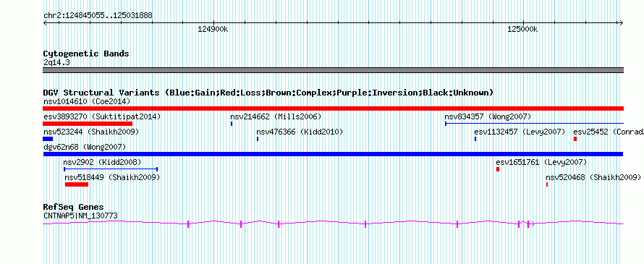
Task: Click the red nsv518449 loss bar
Action: [x=77, y=184]
